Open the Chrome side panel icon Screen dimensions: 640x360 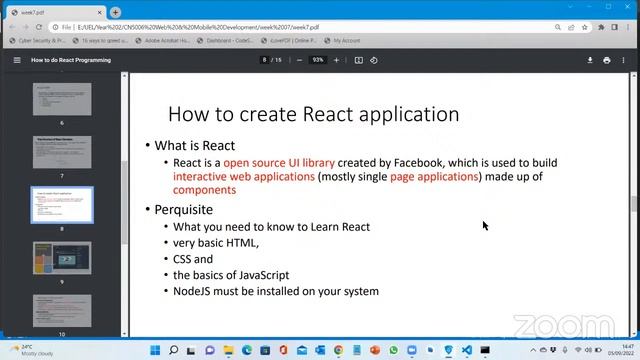(x=614, y=27)
